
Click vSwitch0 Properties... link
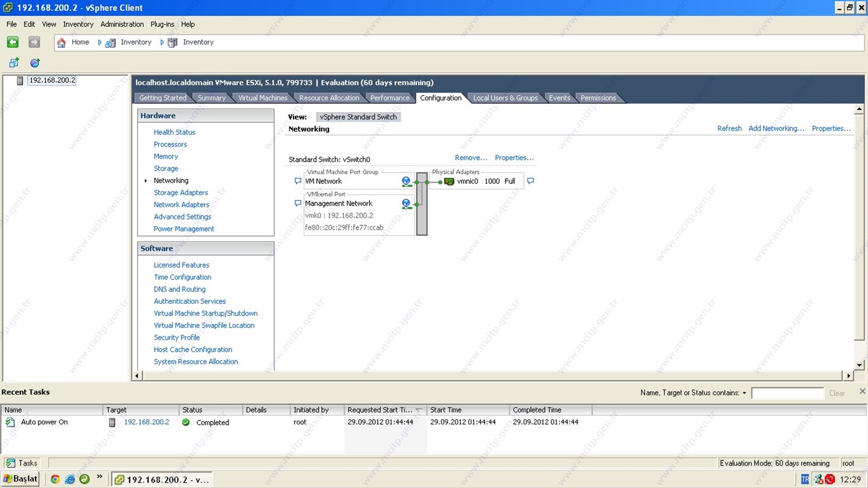[x=514, y=158]
